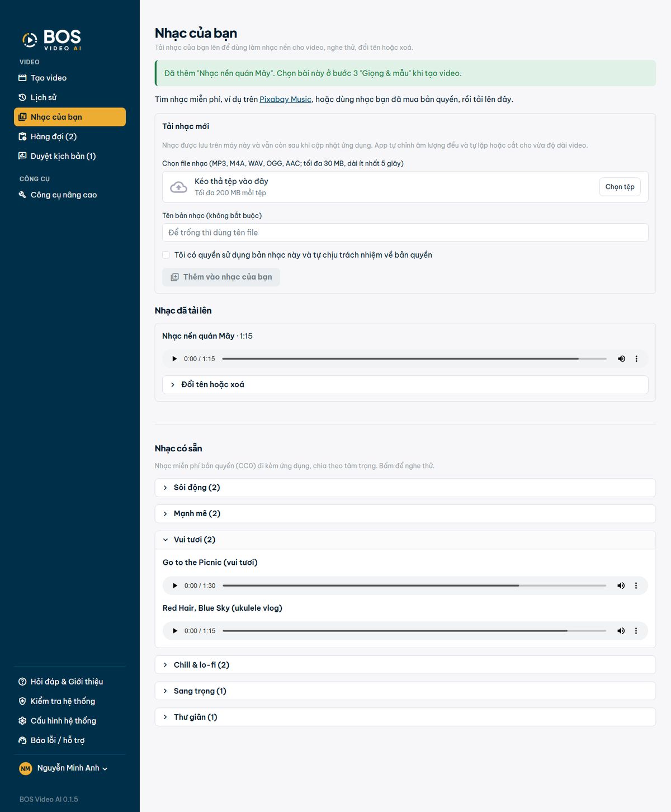Open more options for Go to the Picnic
Image resolution: width=671 pixels, height=812 pixels.
click(x=636, y=586)
